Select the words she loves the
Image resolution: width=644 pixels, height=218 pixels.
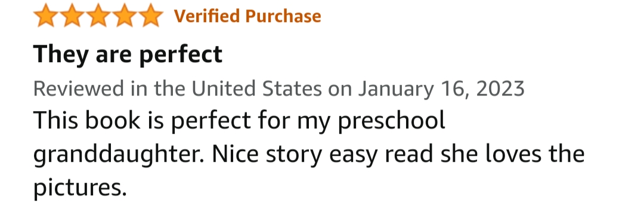(513, 154)
